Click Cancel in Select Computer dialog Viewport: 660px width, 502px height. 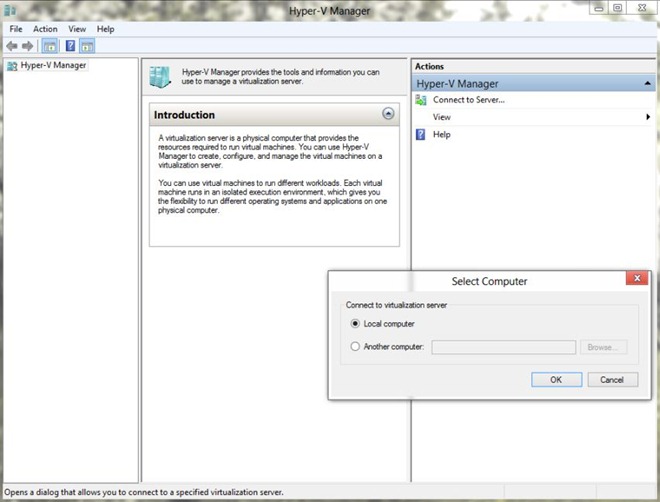click(x=612, y=380)
